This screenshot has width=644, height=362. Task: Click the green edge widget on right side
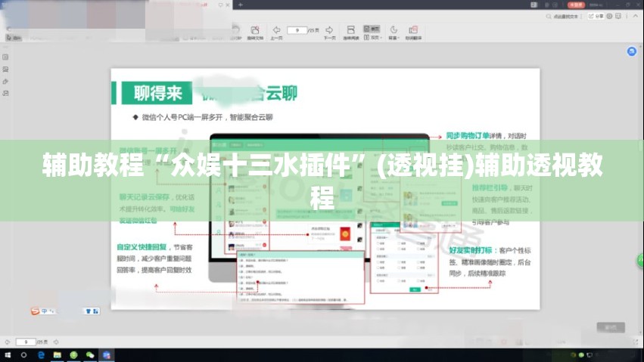pyautogui.click(x=640, y=261)
